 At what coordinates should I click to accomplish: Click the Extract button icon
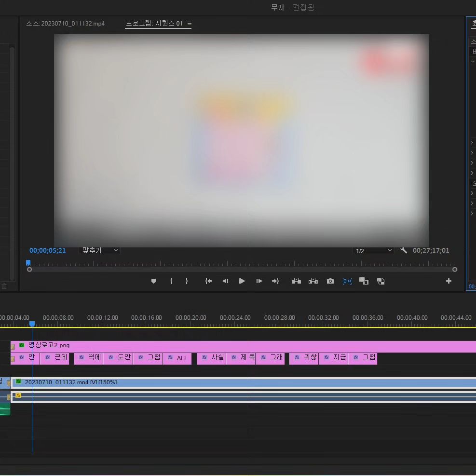pos(313,281)
